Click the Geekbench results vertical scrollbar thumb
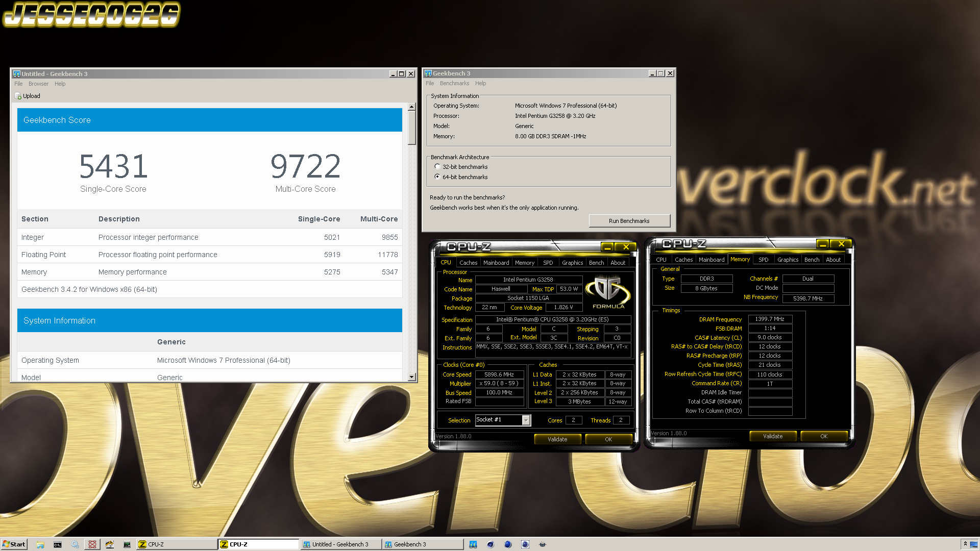 pyautogui.click(x=411, y=129)
